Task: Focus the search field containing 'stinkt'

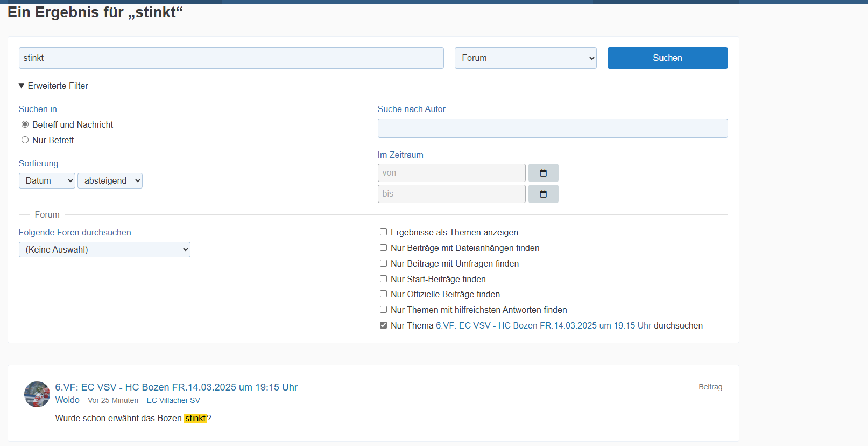Action: (231, 58)
